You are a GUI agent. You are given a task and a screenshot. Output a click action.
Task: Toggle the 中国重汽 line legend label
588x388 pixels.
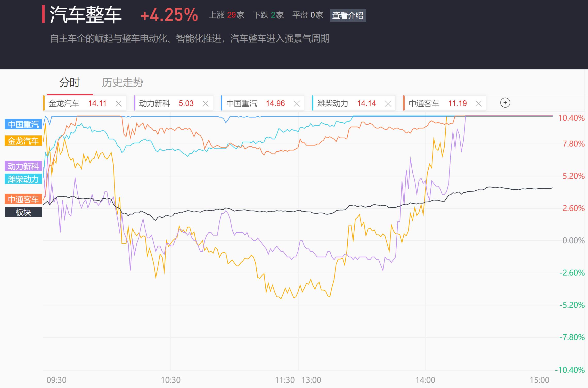click(x=23, y=124)
